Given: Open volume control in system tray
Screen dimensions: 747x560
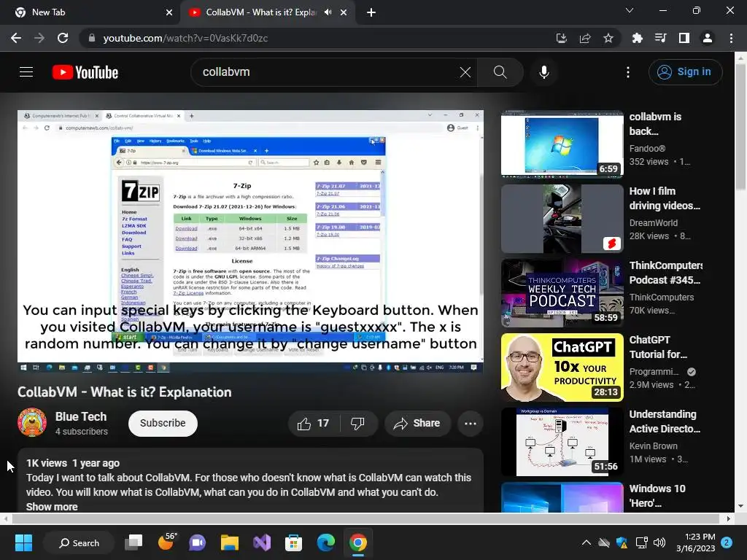Looking at the screenshot, I should click(659, 542).
